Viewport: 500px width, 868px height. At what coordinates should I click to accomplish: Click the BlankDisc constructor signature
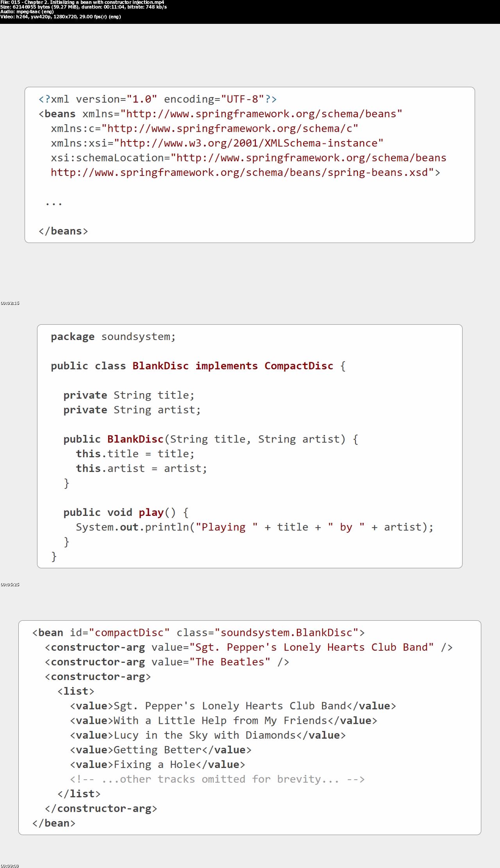click(211, 439)
